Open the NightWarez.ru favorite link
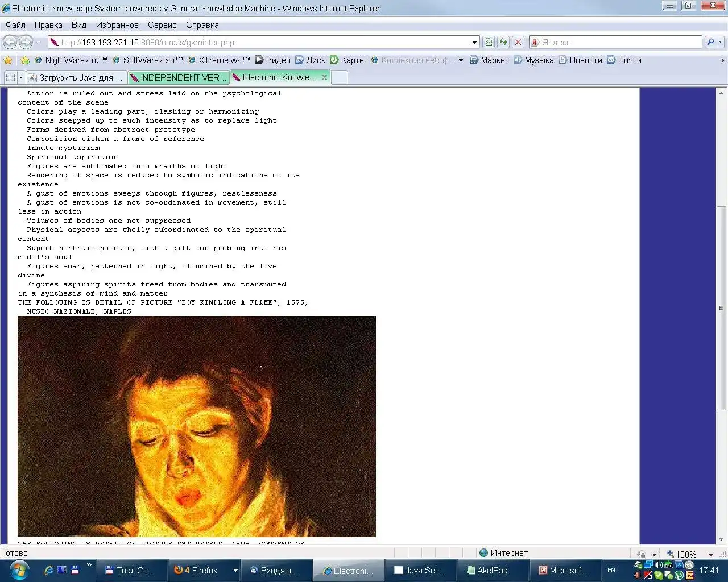 [x=71, y=60]
